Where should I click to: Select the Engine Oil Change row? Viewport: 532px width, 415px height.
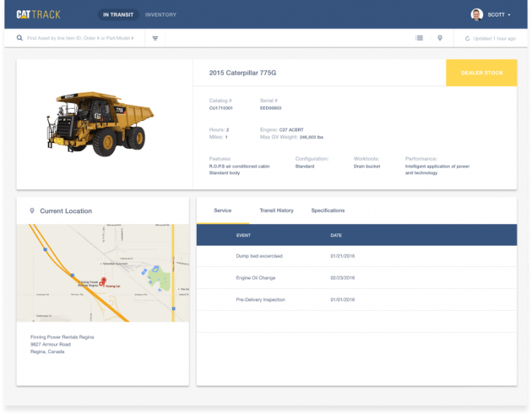pos(356,278)
